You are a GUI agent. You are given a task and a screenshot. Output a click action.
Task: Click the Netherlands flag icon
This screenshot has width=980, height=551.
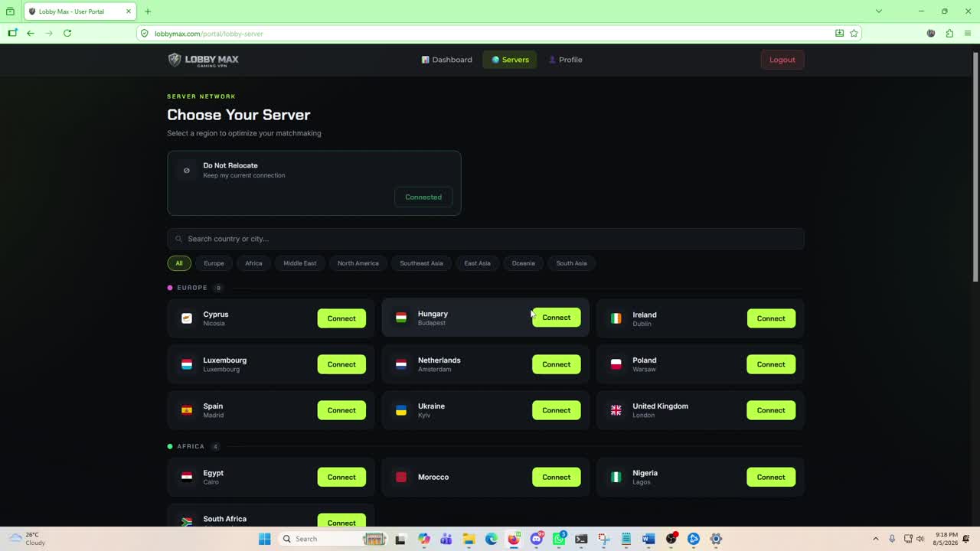(401, 364)
